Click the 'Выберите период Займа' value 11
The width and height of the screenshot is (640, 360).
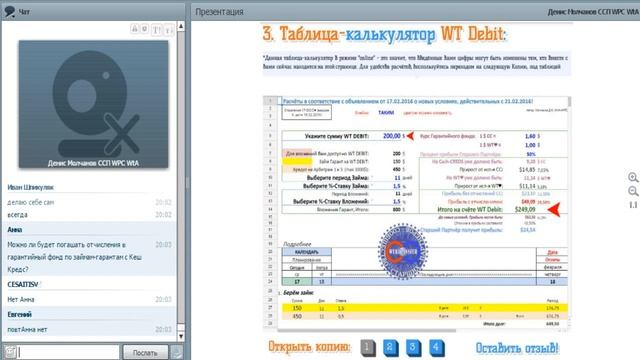click(397, 178)
